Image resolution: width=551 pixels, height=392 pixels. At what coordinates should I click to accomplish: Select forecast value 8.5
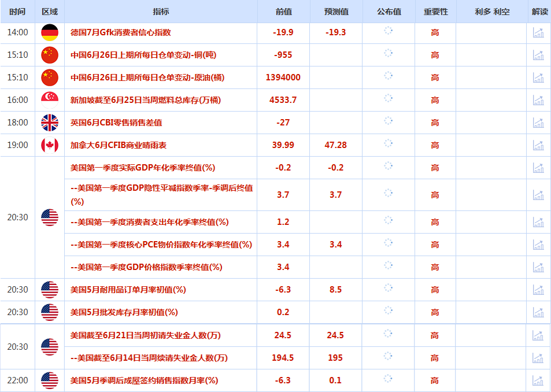pyautogui.click(x=335, y=290)
